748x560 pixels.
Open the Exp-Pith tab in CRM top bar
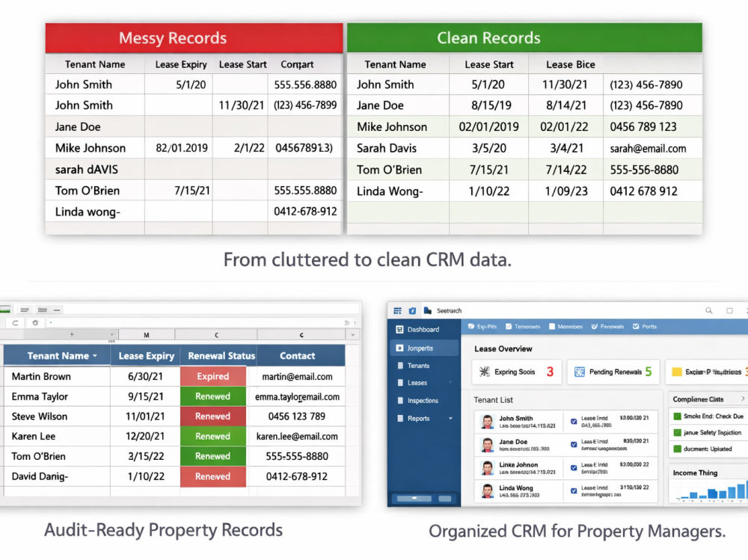coord(482,327)
